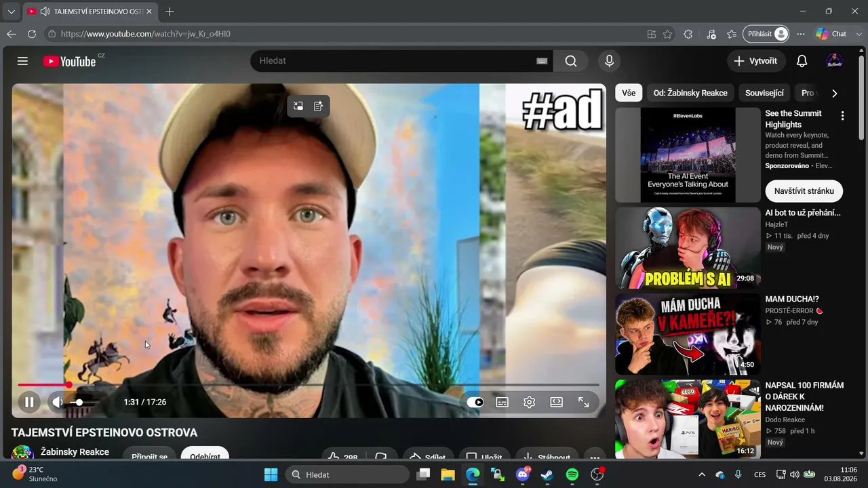
Task: Click the browser address bar URL
Action: [x=146, y=34]
